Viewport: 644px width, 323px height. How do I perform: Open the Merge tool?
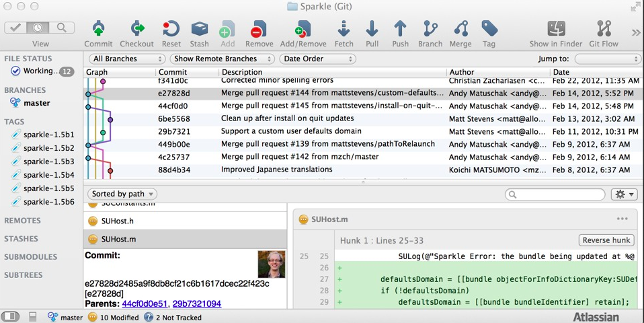(461, 29)
